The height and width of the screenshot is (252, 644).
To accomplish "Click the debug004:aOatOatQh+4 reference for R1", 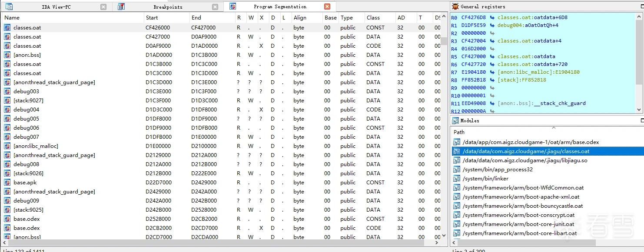I will pyautogui.click(x=528, y=25).
